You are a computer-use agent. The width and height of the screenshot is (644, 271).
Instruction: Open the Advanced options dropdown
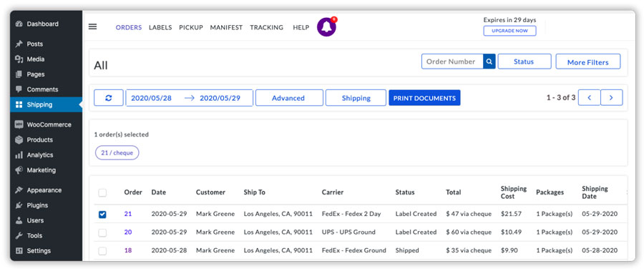[x=288, y=98]
